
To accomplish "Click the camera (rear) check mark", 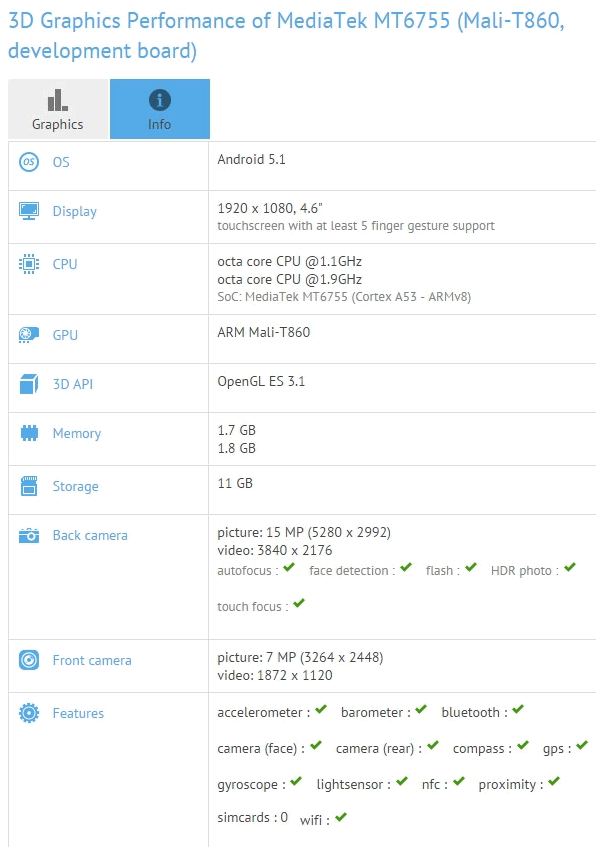I will coord(433,745).
